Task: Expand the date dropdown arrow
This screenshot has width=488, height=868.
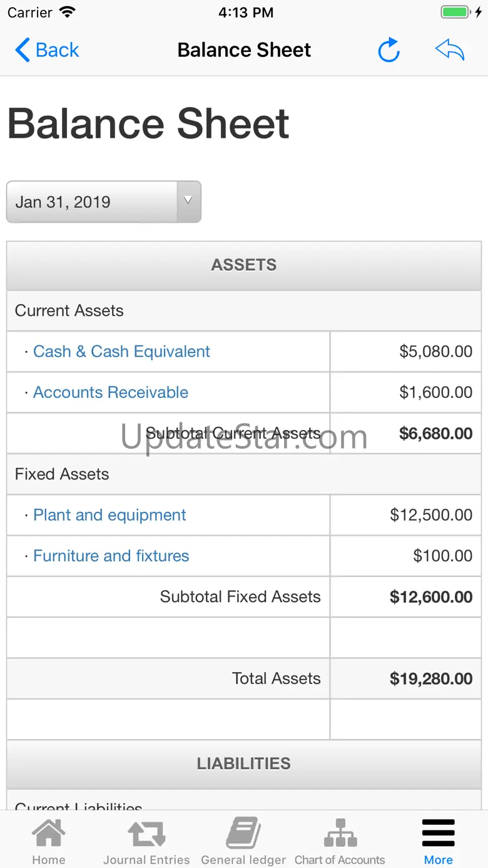Action: [x=188, y=202]
